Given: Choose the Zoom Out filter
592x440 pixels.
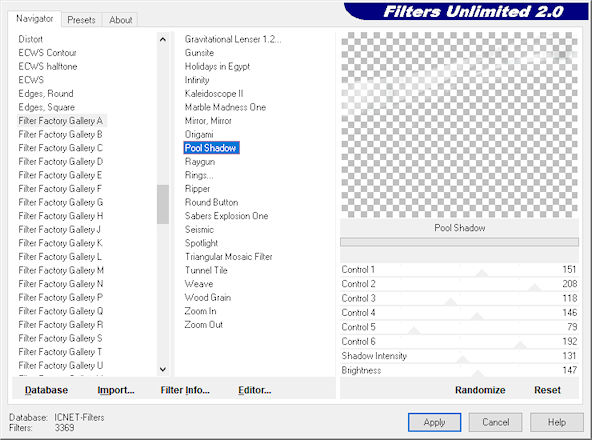Looking at the screenshot, I should tap(204, 325).
